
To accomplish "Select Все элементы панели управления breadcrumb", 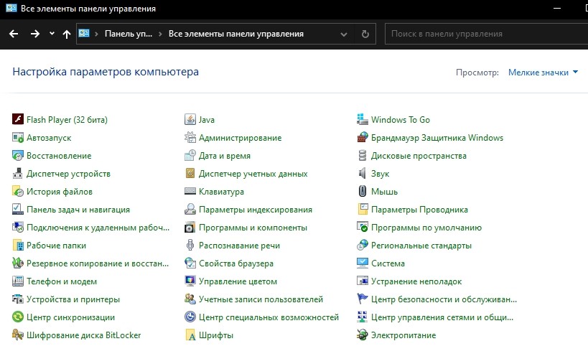I will 235,34.
